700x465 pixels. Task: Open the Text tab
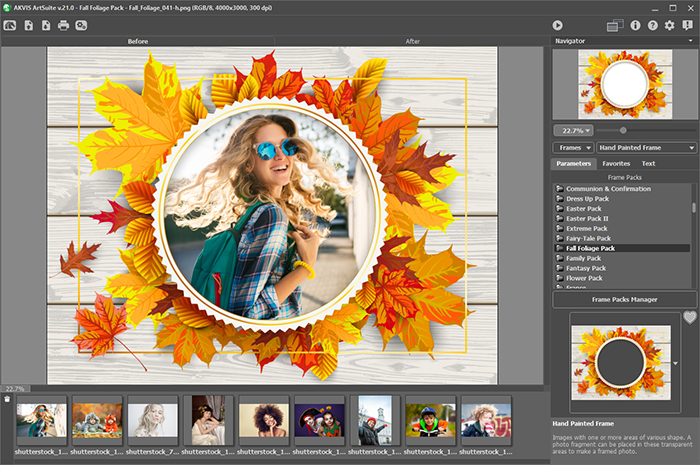coord(648,163)
